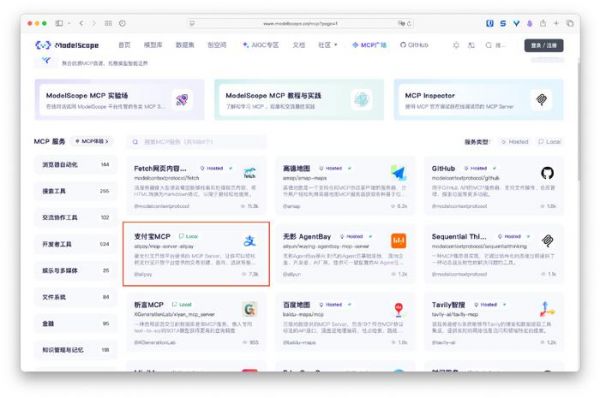
Task: Open the Sequential Thi... card title
Action: 459,237
